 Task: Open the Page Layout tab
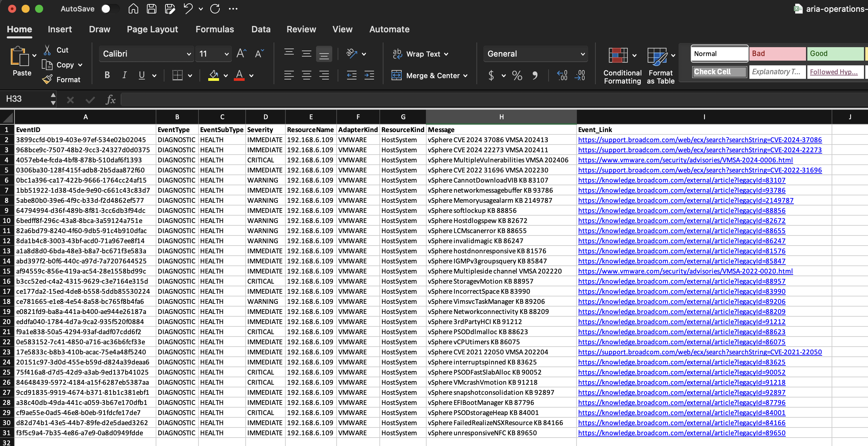coord(152,29)
